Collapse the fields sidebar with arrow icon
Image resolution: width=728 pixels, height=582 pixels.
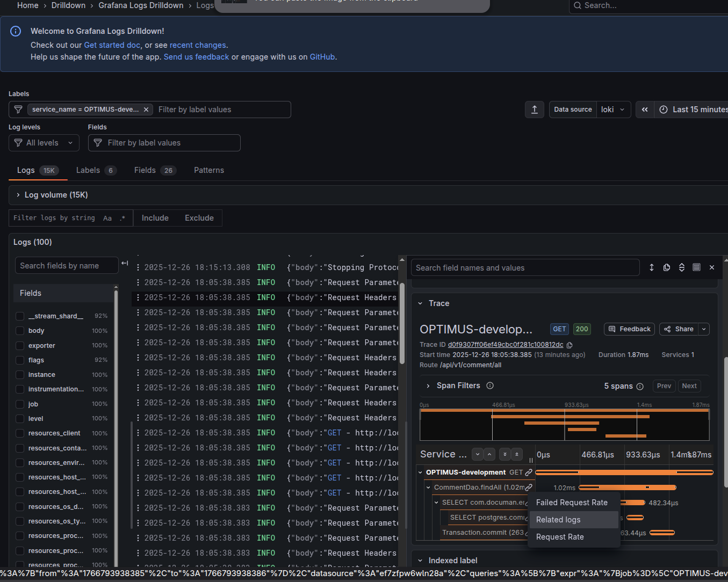125,263
